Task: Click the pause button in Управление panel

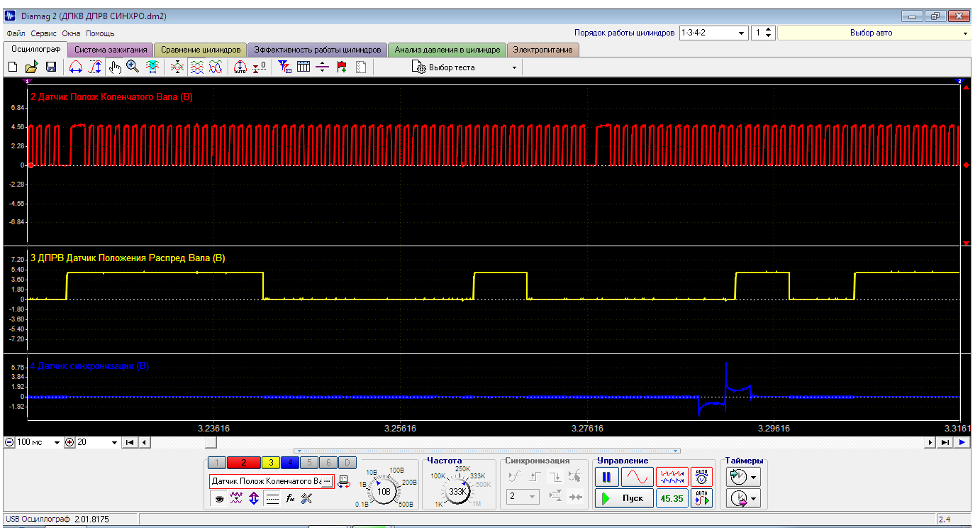Action: pos(606,476)
